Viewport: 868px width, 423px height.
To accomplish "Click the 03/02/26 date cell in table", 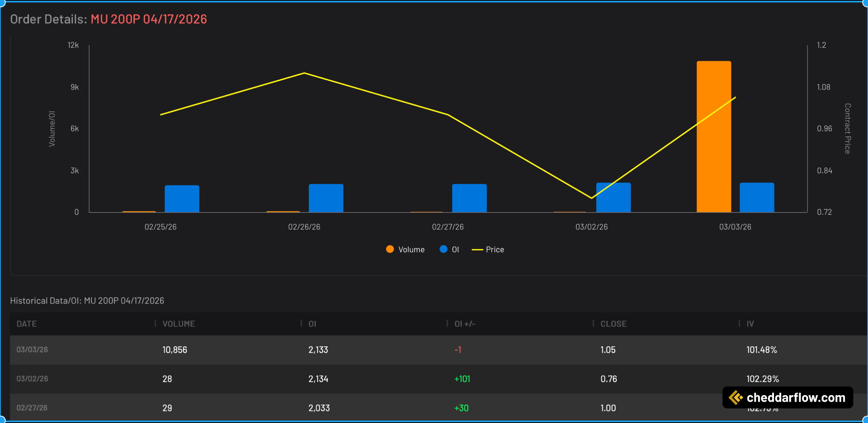I will pos(32,378).
